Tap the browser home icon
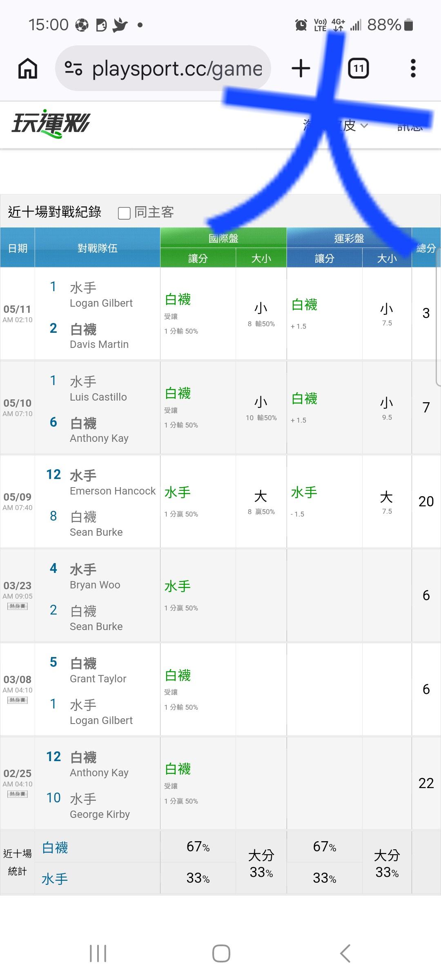The image size is (441, 980). (x=28, y=68)
